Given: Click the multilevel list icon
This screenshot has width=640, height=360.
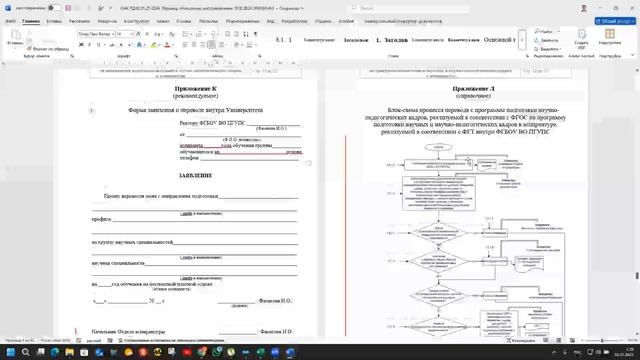Looking at the screenshot, I should click(x=214, y=34).
